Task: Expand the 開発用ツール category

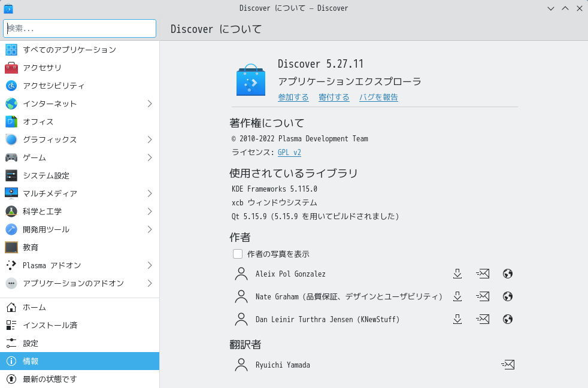Action: click(150, 229)
